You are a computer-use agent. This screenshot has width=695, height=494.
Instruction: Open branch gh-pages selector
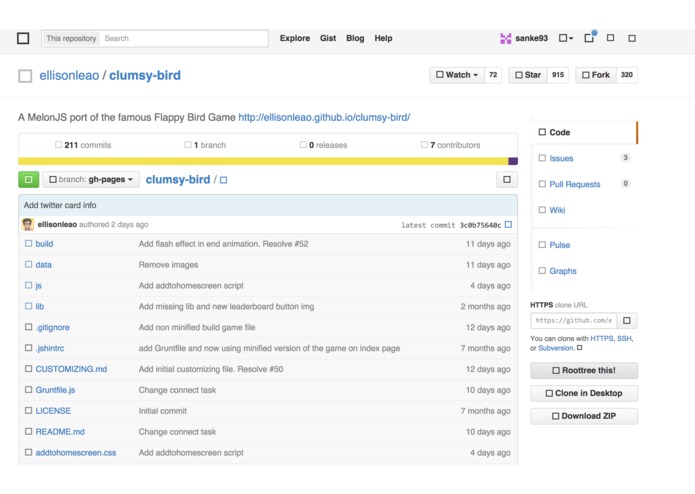point(91,179)
